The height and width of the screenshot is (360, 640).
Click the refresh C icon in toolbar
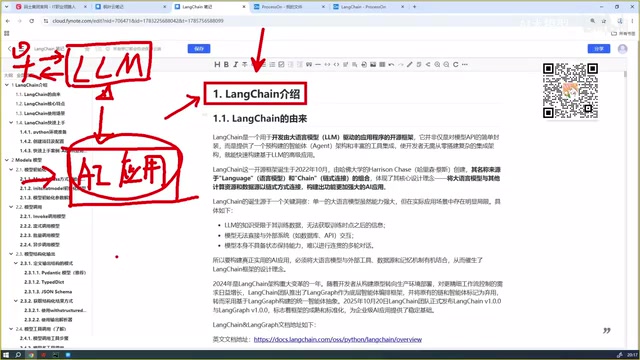pyautogui.click(x=456, y=64)
